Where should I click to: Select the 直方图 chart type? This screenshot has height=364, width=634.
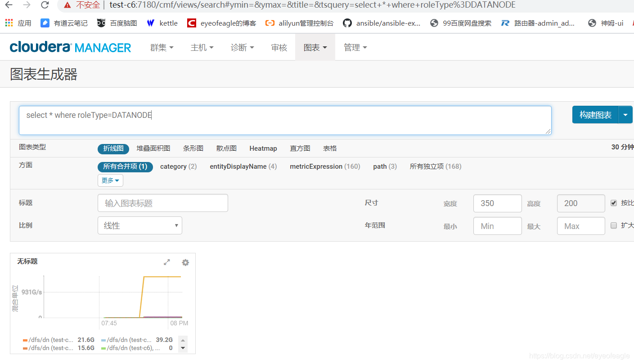point(300,148)
